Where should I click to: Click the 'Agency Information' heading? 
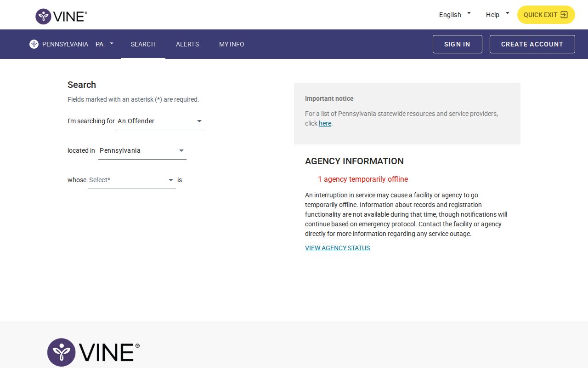click(355, 161)
